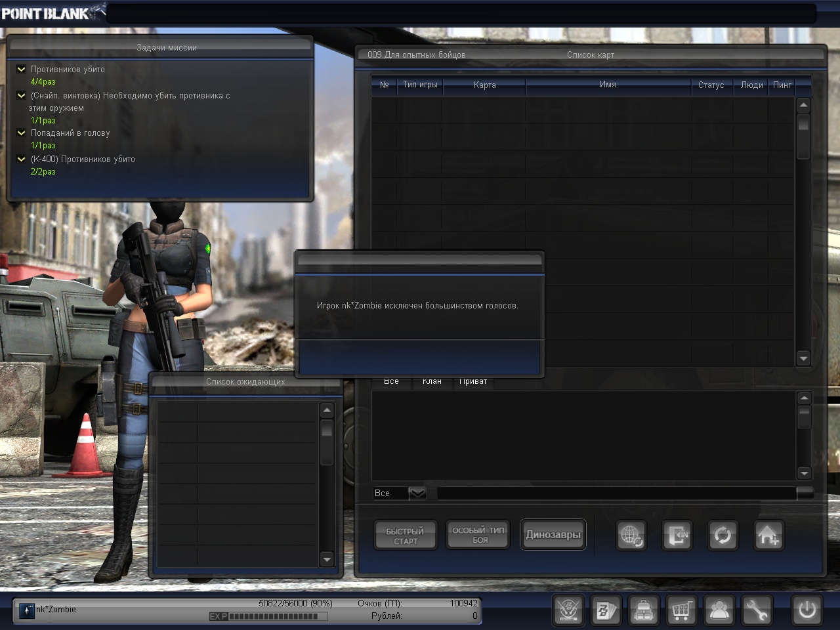Click the POINT BLANK logo

pos(52,12)
